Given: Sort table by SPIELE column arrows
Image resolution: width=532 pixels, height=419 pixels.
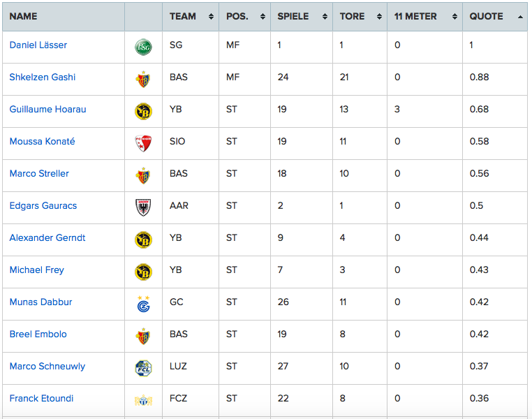Looking at the screenshot, I should 325,16.
